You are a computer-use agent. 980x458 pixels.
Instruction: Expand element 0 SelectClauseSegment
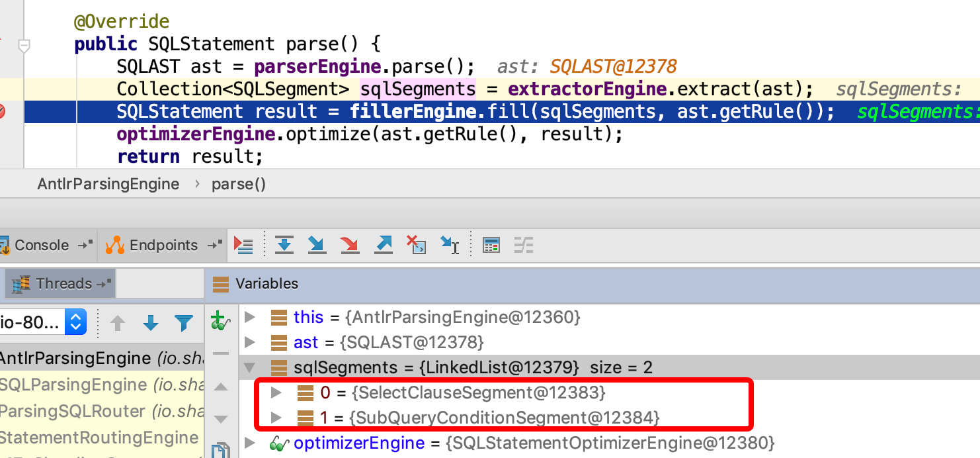click(276, 392)
